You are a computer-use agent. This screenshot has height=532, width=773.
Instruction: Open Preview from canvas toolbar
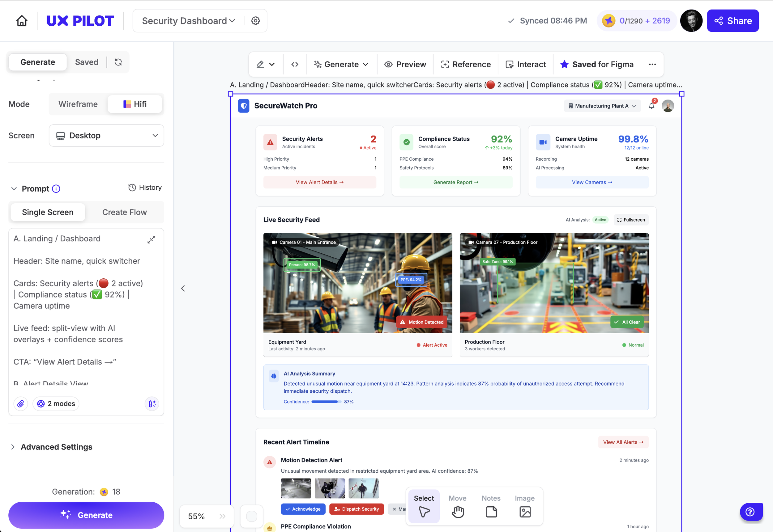click(405, 64)
